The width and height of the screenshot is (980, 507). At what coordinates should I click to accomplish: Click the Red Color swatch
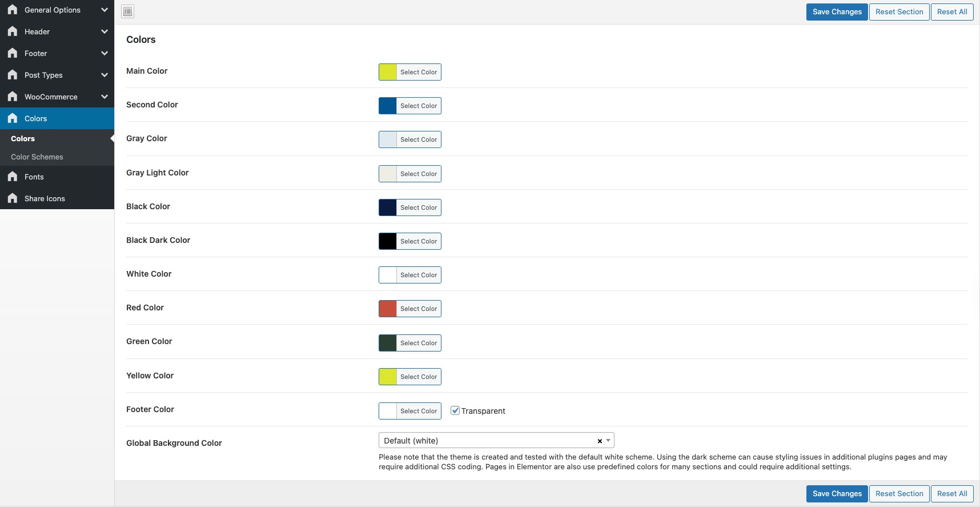coord(388,309)
